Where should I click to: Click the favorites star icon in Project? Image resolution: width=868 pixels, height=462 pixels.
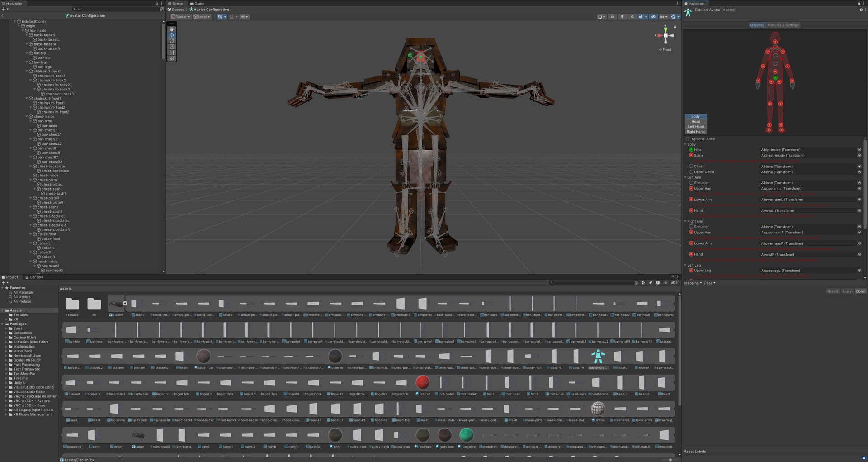coord(665,283)
